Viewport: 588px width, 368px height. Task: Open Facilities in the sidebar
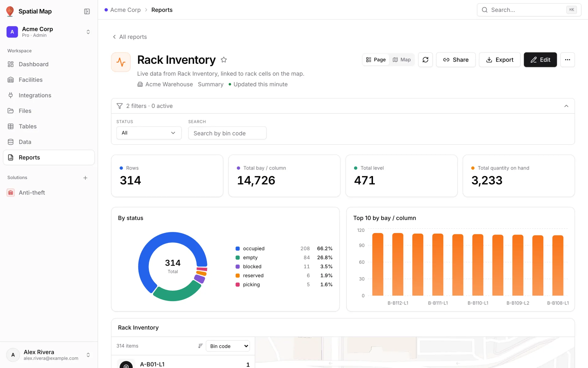[49, 80]
